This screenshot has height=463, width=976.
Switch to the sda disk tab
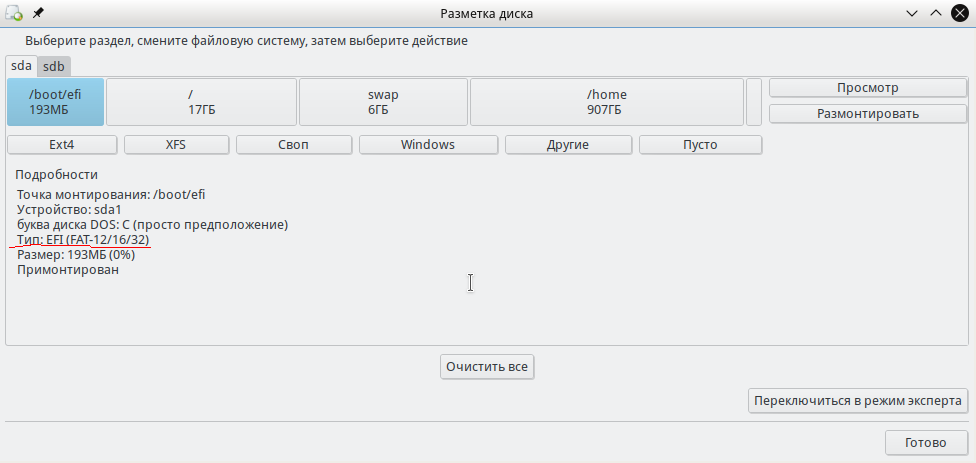pos(21,66)
